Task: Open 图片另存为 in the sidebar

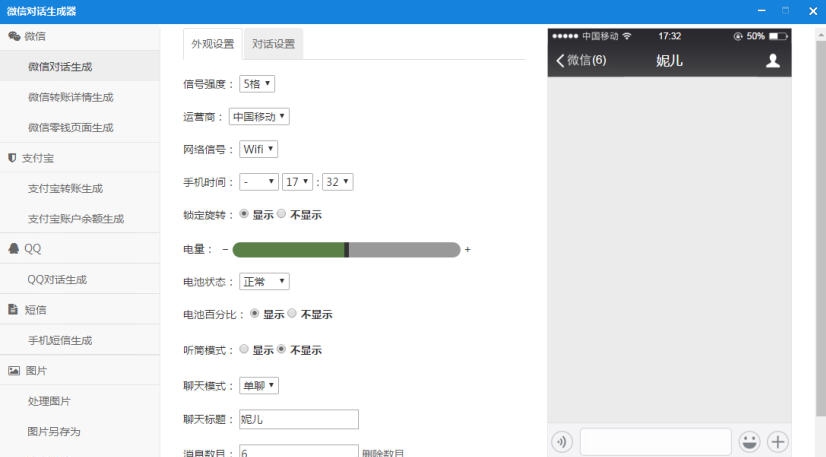Action: point(80,431)
